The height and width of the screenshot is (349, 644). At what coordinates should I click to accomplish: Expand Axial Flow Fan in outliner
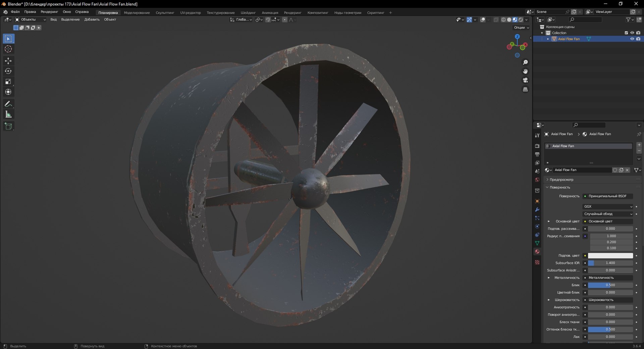548,39
